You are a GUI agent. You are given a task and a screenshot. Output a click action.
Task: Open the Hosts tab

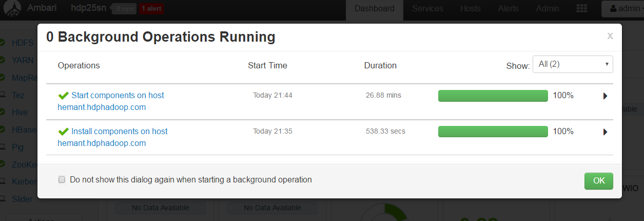click(471, 9)
